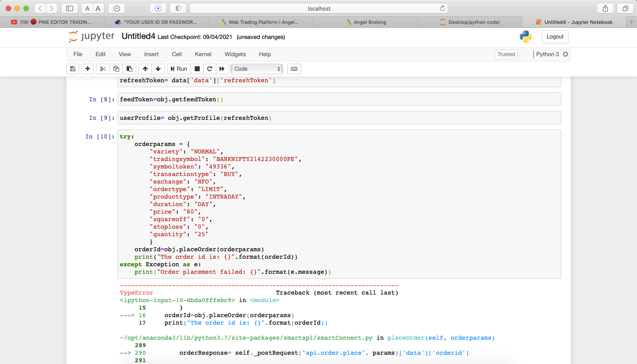Reload the page icon
Image resolution: width=637 pixels, height=364 pixels.
click(442, 8)
